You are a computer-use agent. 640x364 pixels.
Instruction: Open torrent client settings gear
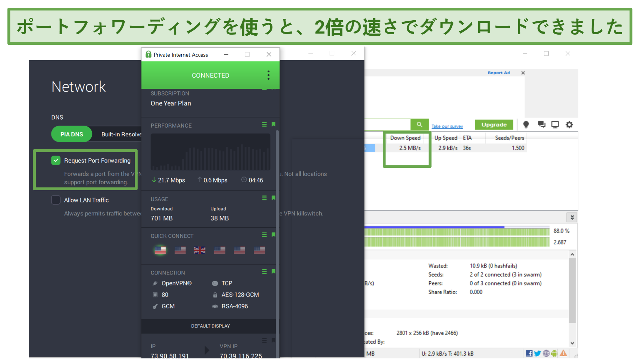[x=569, y=124]
